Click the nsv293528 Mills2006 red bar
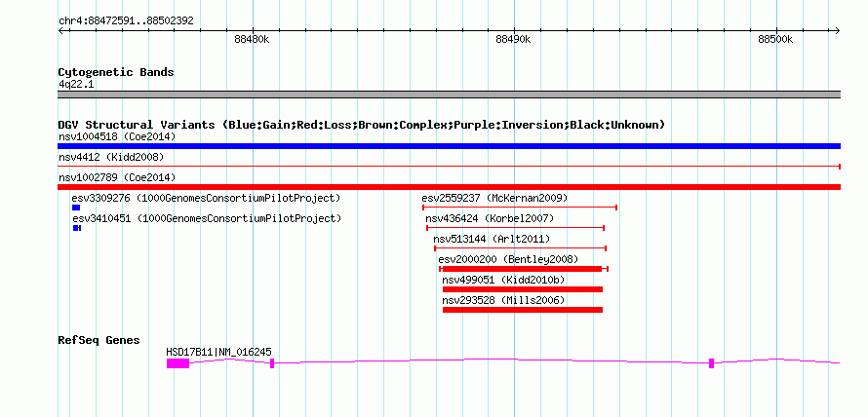Viewport: 868px width, 417px height. (523, 310)
